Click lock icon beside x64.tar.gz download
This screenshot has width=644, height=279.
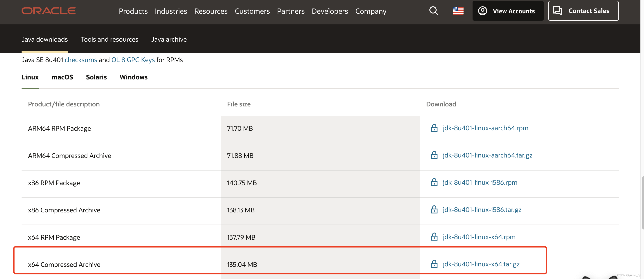[x=434, y=264]
